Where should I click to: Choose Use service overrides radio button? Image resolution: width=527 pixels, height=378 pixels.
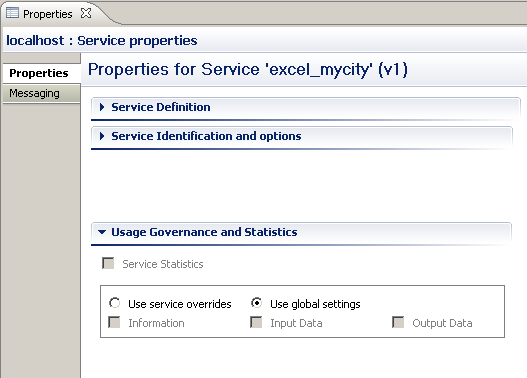[115, 303]
